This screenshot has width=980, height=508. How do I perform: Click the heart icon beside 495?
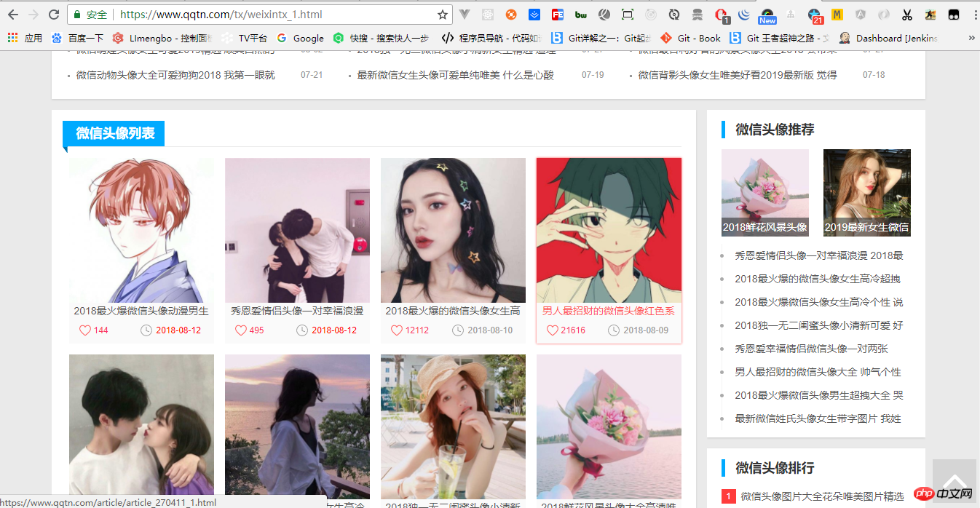241,330
